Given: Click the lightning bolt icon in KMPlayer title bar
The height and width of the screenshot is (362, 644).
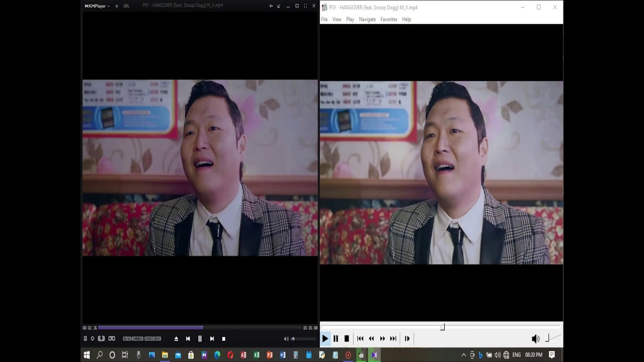Looking at the screenshot, I should point(117,6).
